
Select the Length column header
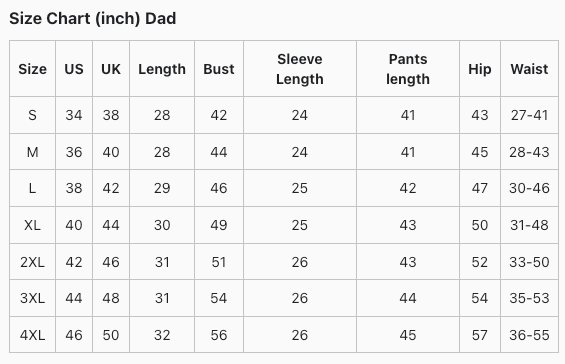tap(162, 69)
